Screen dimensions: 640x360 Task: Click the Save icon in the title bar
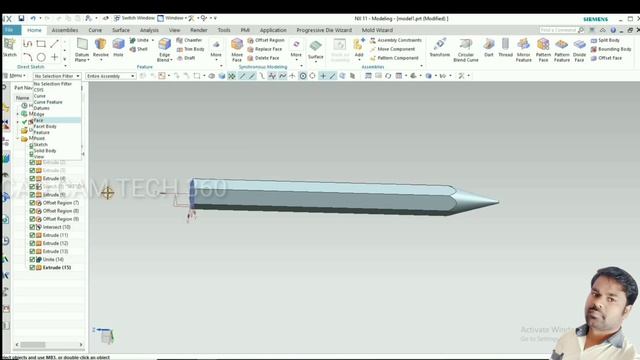click(x=21, y=18)
